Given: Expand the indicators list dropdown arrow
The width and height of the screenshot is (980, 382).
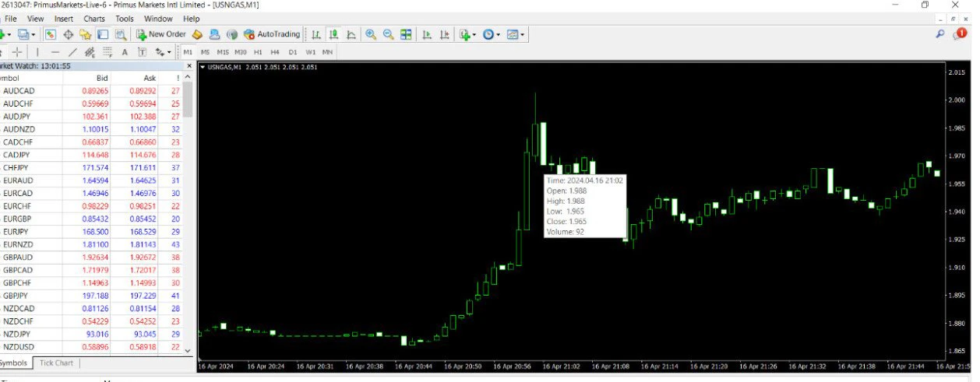Looking at the screenshot, I should 474,34.
